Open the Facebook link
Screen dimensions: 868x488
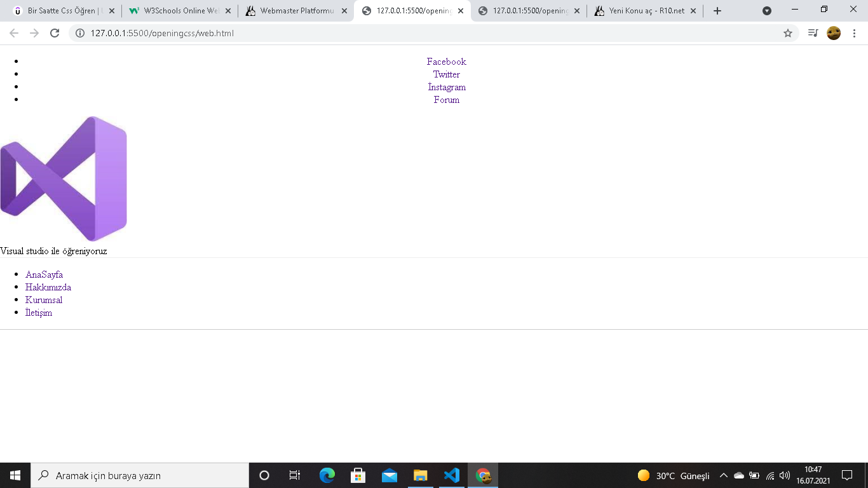(446, 62)
